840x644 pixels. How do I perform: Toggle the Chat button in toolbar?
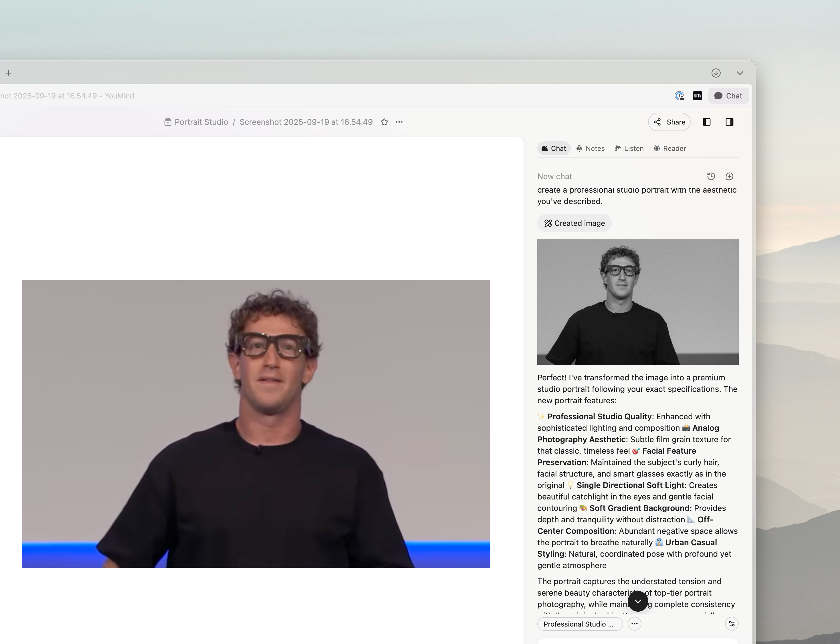pos(728,96)
